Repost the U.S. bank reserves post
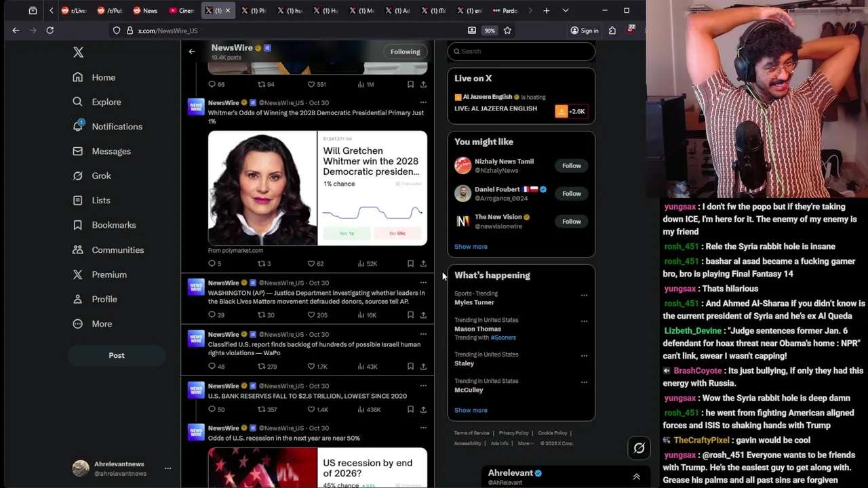868x488 pixels. tap(267, 410)
